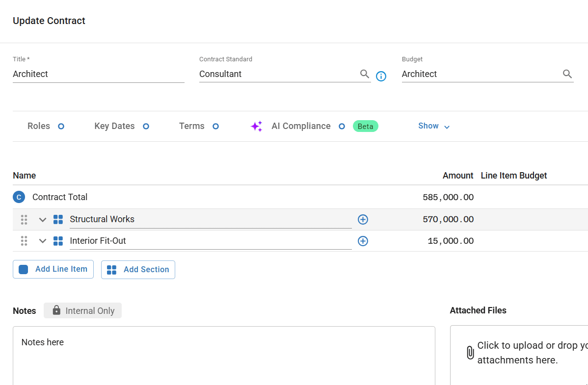Open the Terms tab
588x385 pixels.
coord(192,126)
